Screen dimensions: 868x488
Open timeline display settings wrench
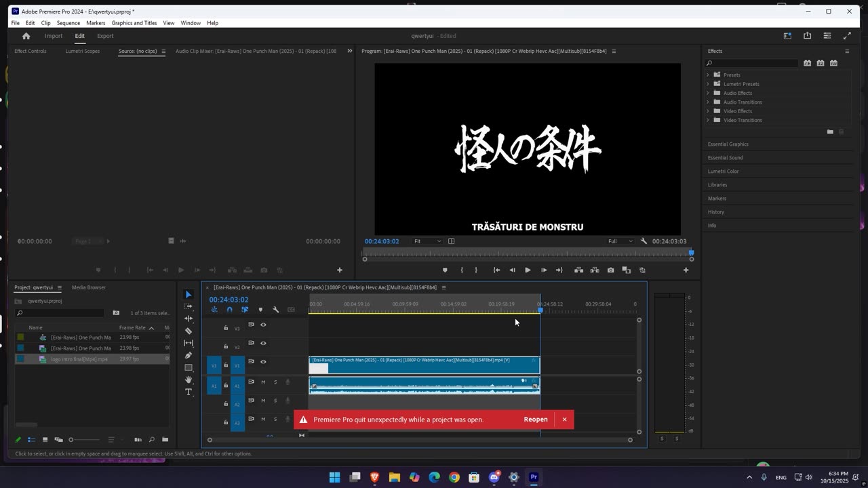point(275,310)
